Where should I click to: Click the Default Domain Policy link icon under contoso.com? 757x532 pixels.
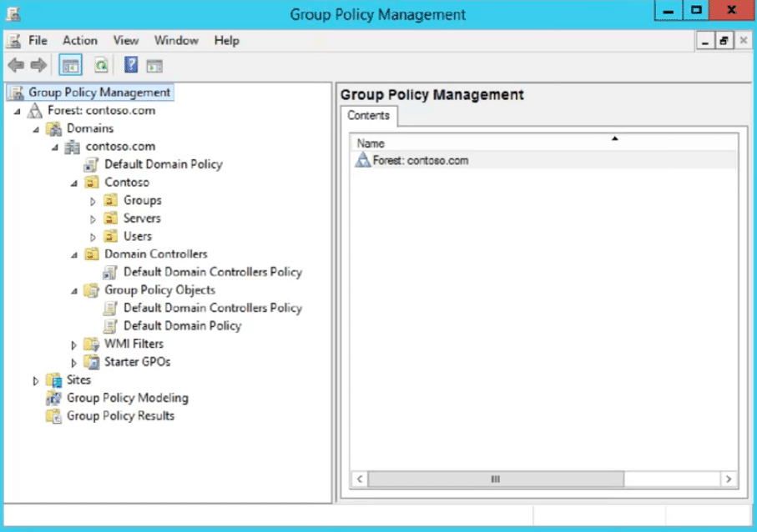pos(91,165)
